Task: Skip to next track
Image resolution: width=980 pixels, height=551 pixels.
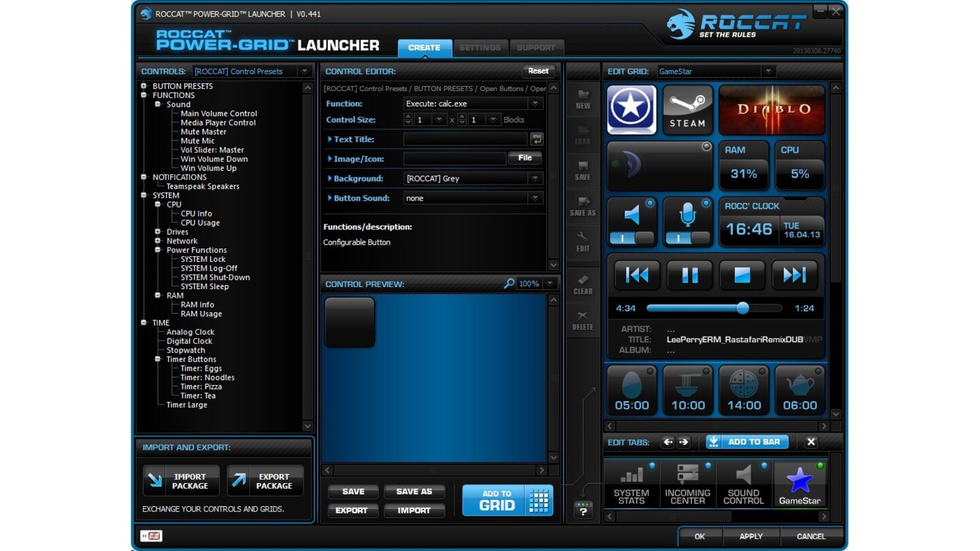Action: 794,275
